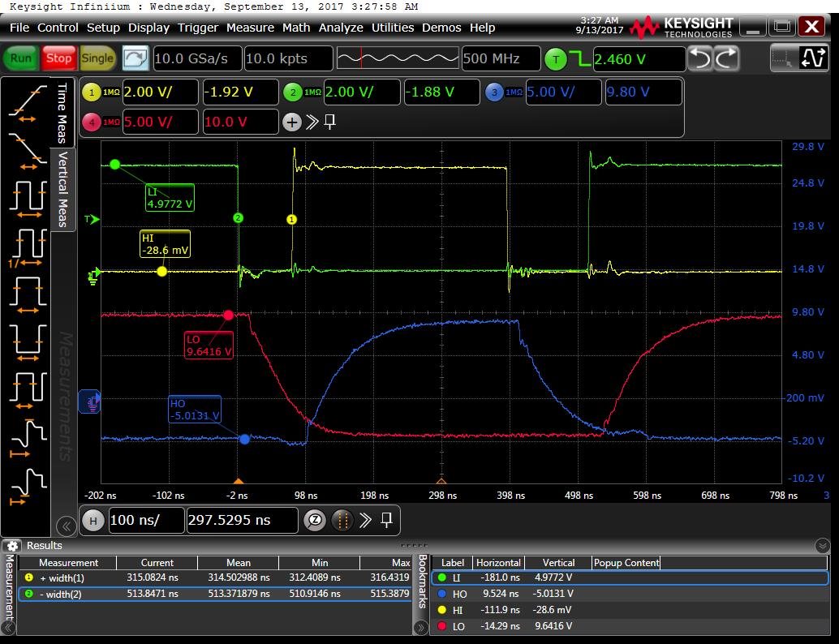Click the 500 MHz bandwidth field
839x644 pixels.
pos(501,58)
